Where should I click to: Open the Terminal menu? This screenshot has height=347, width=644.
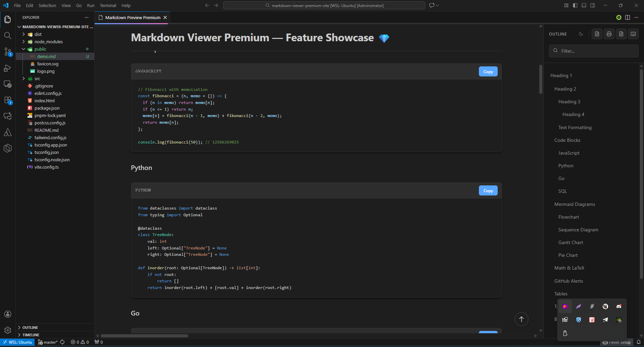(x=108, y=5)
